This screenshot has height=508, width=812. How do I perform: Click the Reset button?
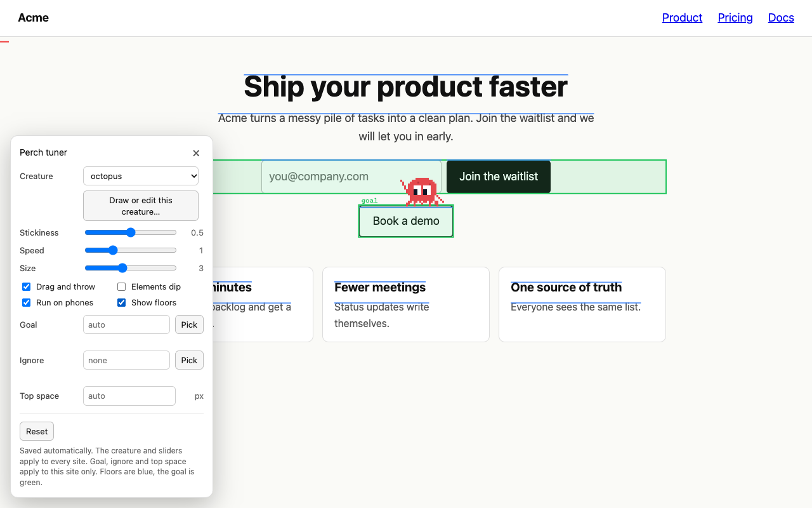pos(37,431)
